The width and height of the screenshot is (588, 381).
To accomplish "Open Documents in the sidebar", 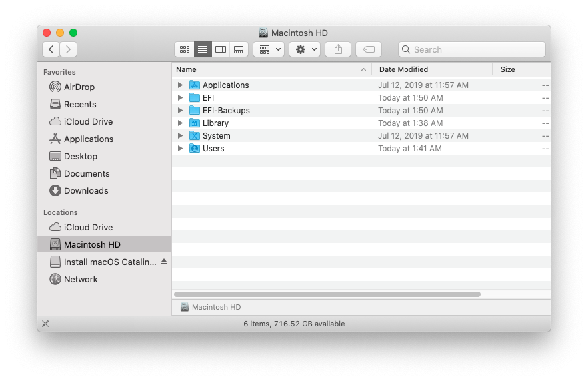I will (104, 173).
